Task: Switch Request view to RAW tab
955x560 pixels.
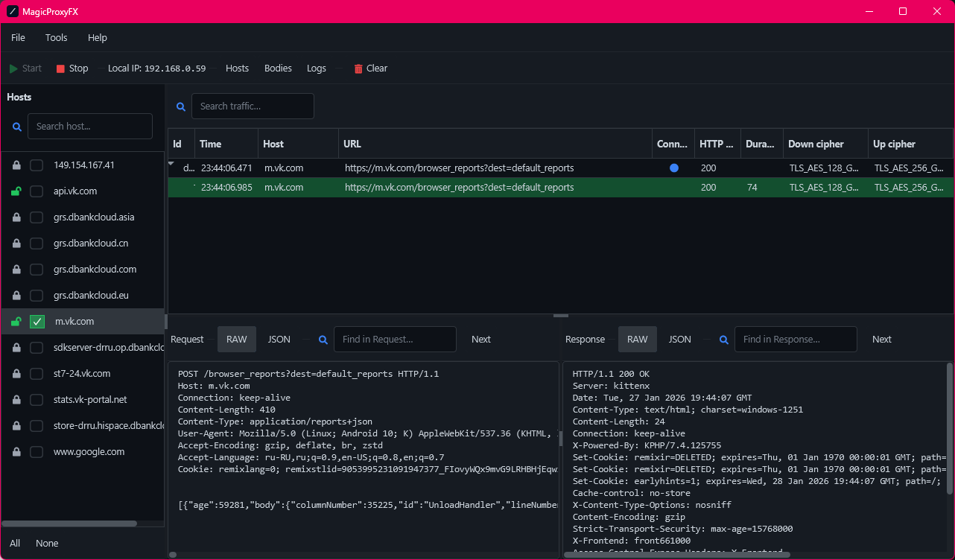Action: point(237,340)
